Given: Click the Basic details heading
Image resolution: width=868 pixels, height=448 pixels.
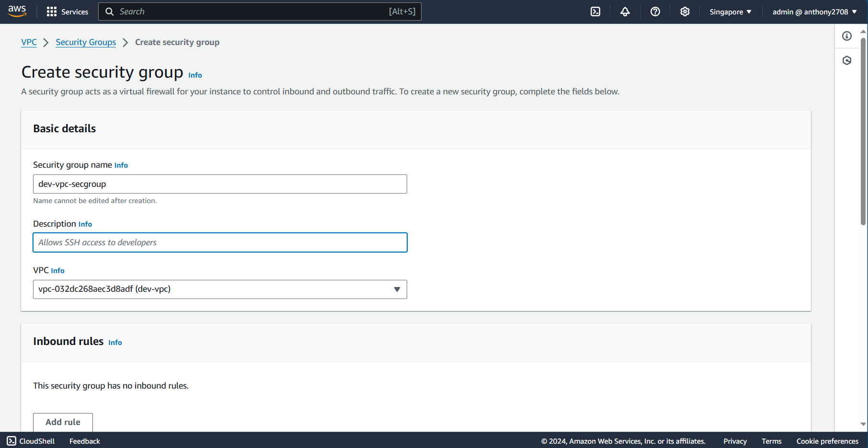Looking at the screenshot, I should click(x=64, y=128).
